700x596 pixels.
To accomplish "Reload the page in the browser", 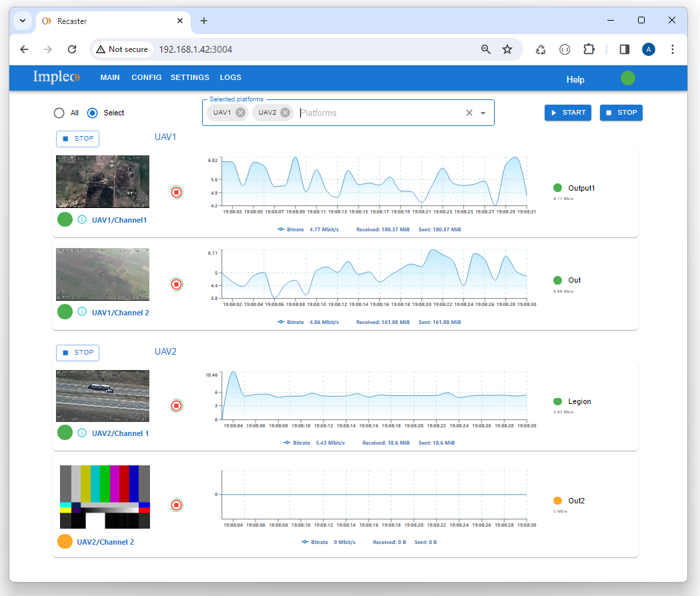I will (x=72, y=49).
